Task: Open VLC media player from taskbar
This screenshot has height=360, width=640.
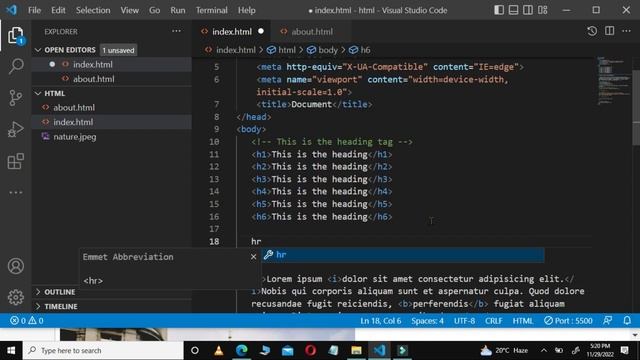Action: click(x=219, y=350)
